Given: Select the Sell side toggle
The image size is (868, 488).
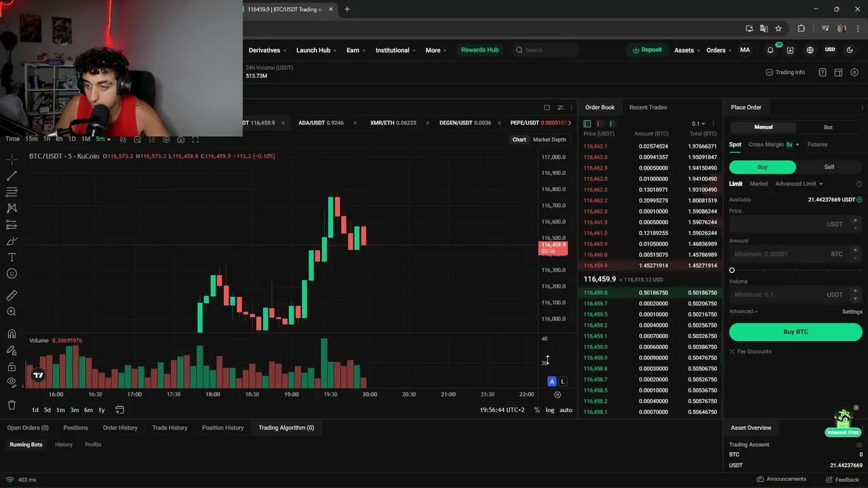Looking at the screenshot, I should click(829, 167).
